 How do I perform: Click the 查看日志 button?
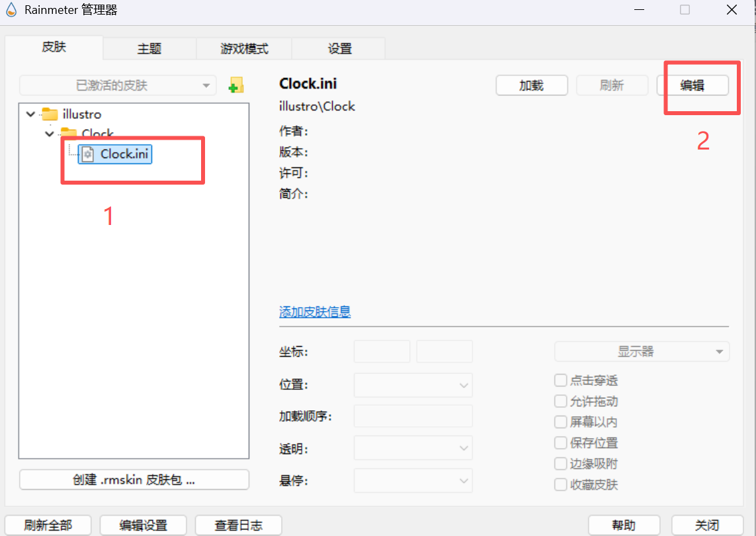[239, 525]
